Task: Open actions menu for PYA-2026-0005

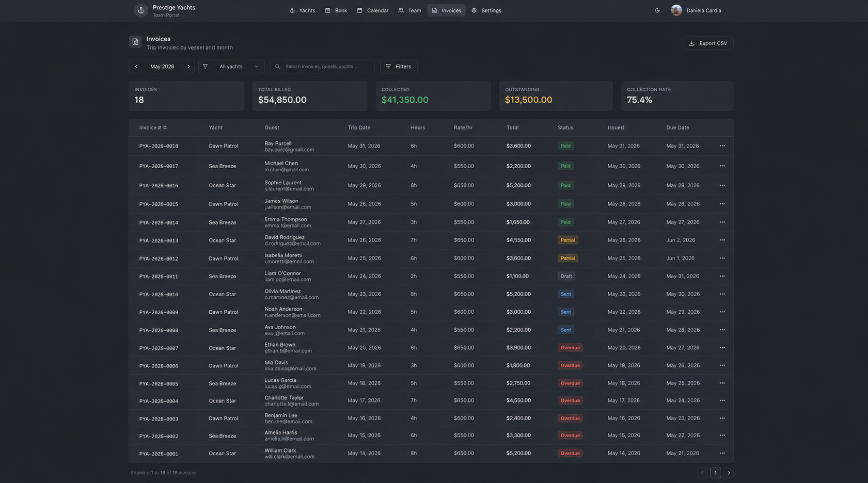Action: 722,383
